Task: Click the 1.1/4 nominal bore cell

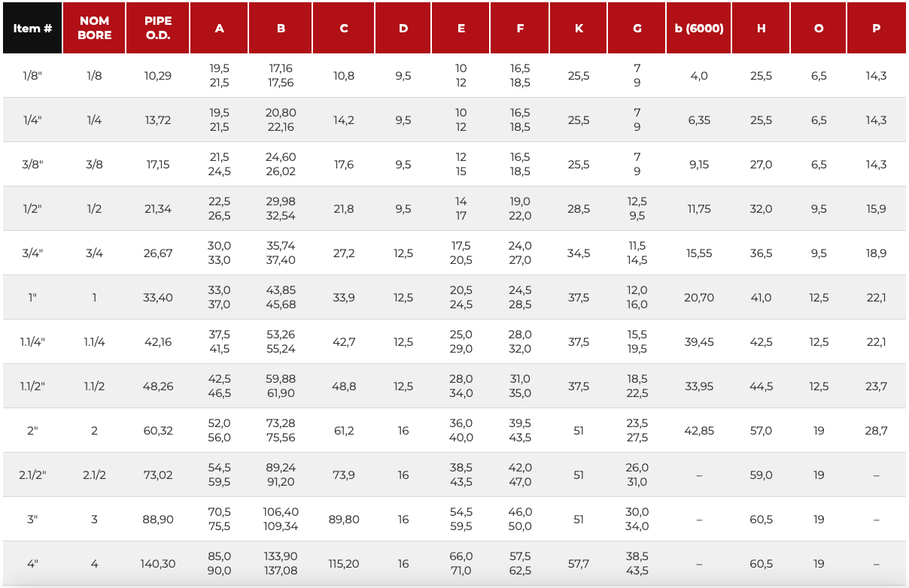Action: (94, 341)
